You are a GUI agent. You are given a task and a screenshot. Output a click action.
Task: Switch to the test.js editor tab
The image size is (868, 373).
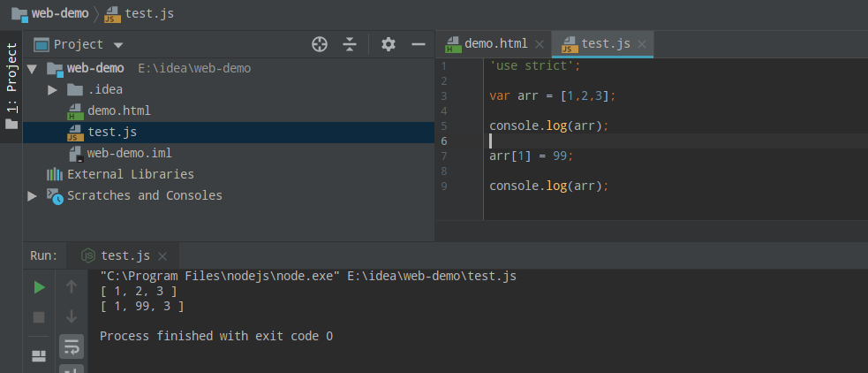tap(605, 44)
